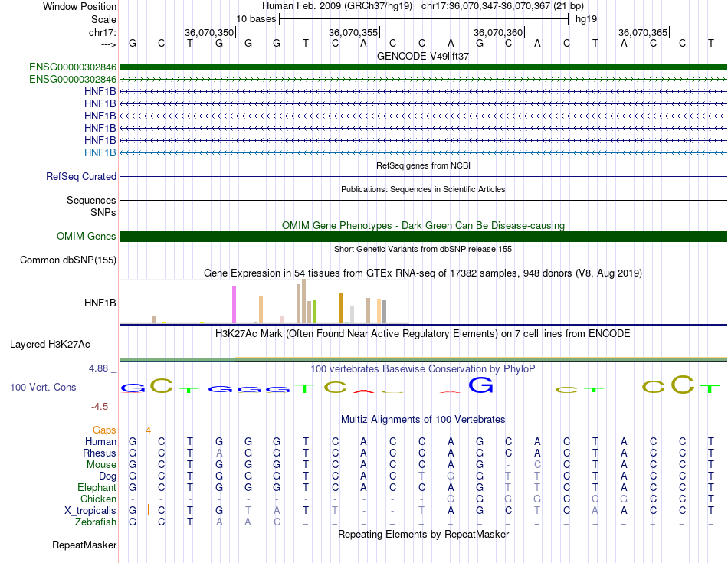Click the 36,070,350 ruler position marker
Viewport: 728px width, 563px height.
[x=209, y=32]
